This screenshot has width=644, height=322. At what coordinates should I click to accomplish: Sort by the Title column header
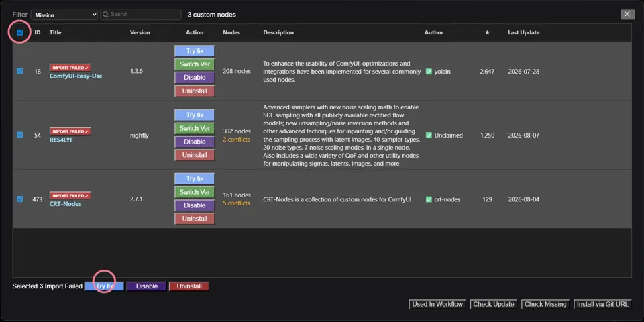56,32
